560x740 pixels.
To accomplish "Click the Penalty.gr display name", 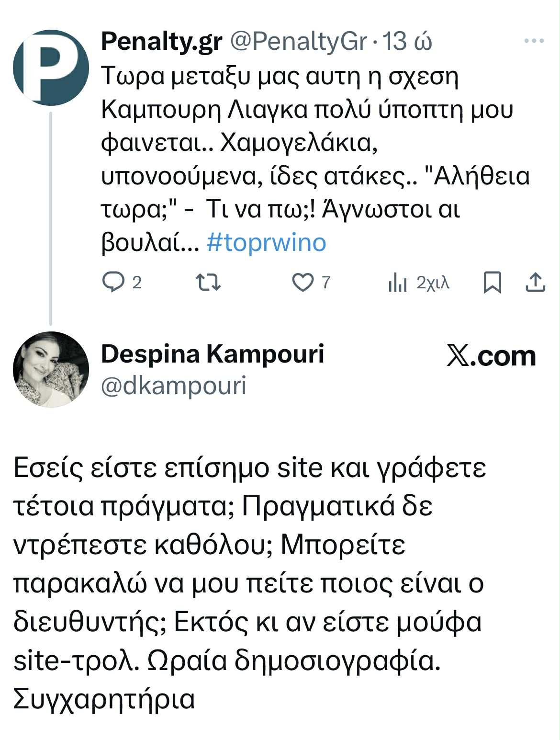I will click(x=161, y=42).
